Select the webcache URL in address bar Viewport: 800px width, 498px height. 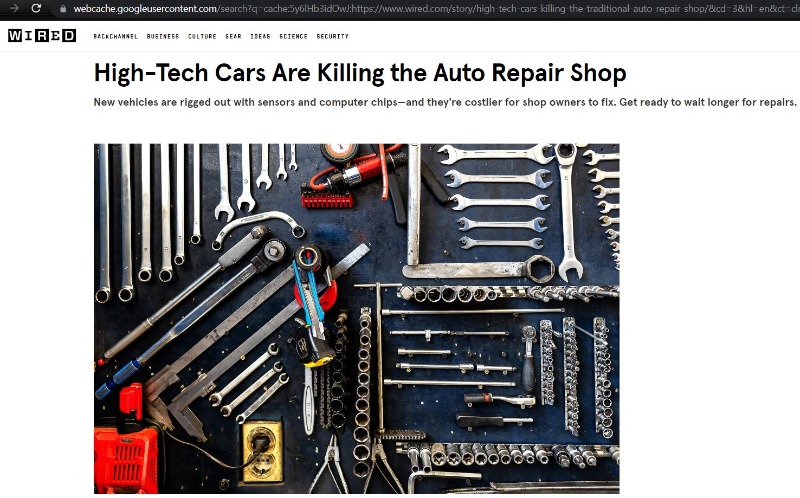(x=434, y=9)
